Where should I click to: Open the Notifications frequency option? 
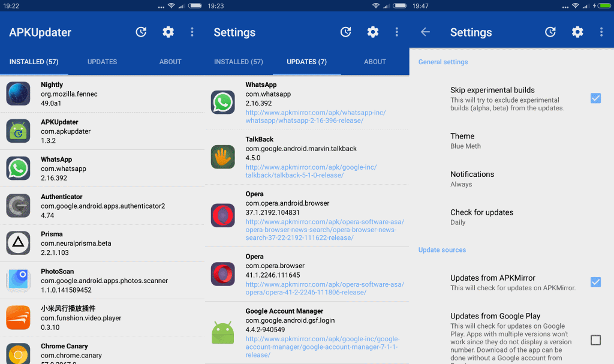(x=472, y=179)
